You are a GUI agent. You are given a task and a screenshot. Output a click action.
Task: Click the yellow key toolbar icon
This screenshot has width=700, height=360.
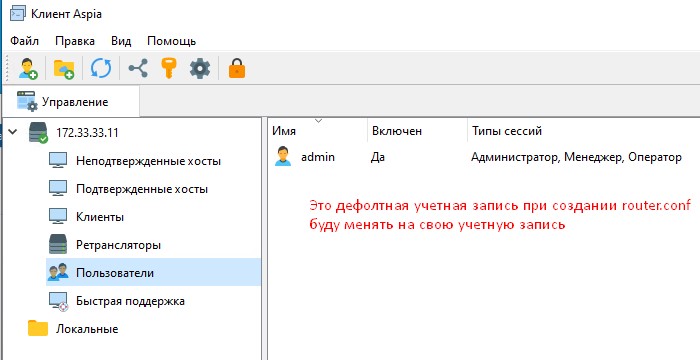[169, 69]
